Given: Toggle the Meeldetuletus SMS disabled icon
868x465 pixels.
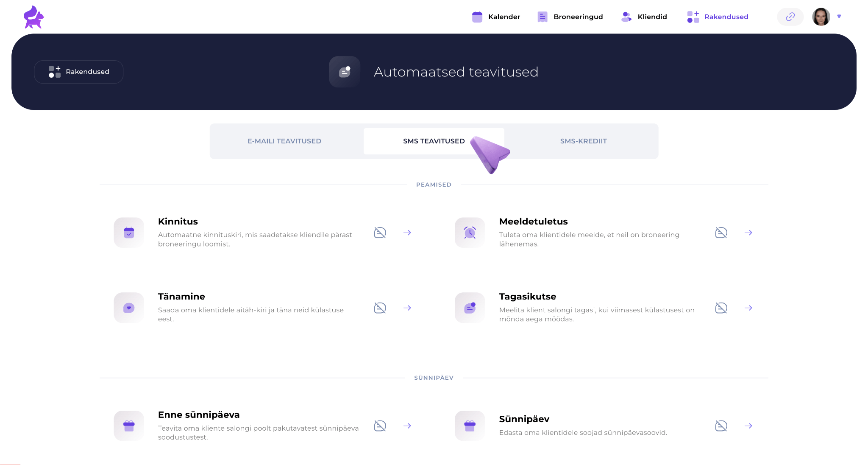Looking at the screenshot, I should click(721, 232).
